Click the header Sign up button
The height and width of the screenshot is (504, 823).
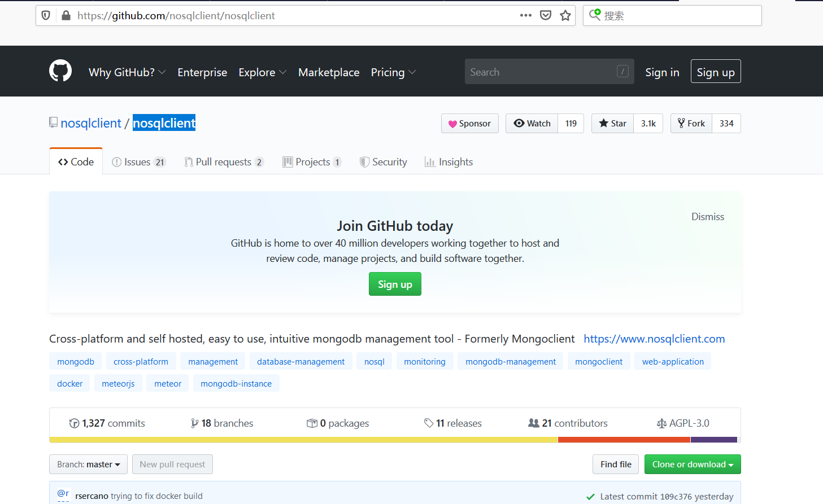(716, 72)
